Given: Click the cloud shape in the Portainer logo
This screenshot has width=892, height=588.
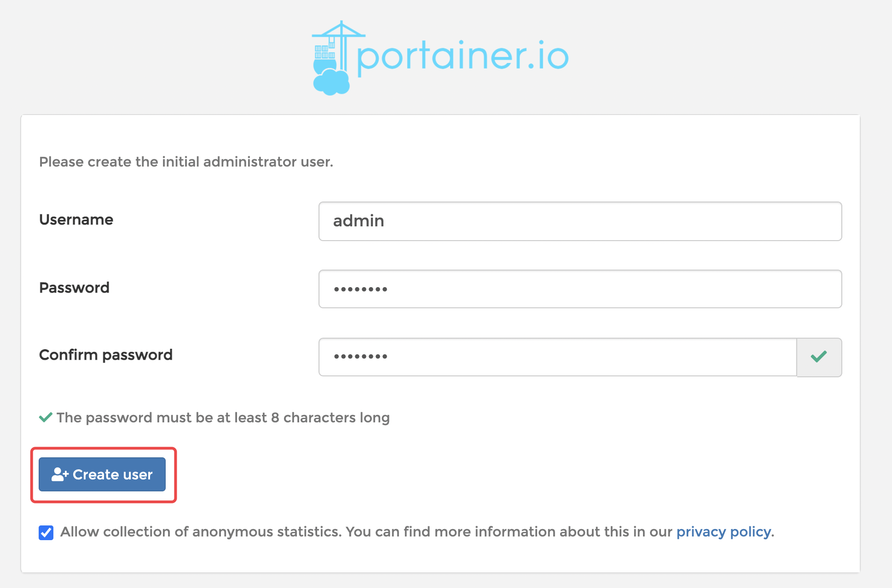Looking at the screenshot, I should pyautogui.click(x=331, y=83).
